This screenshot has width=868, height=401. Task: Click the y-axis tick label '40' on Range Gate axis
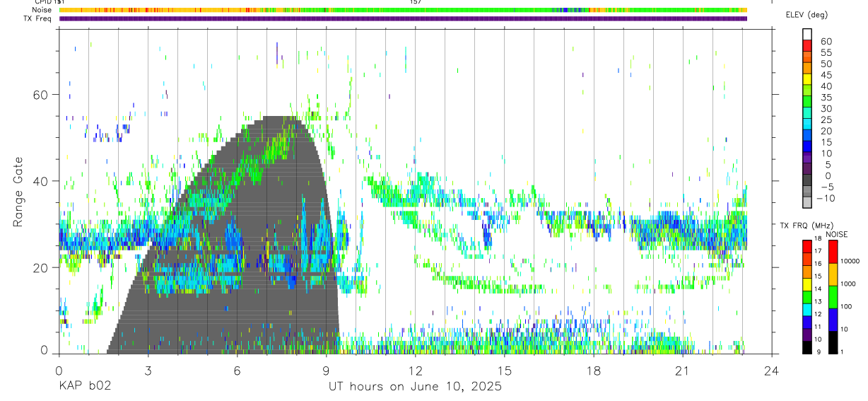(x=40, y=181)
